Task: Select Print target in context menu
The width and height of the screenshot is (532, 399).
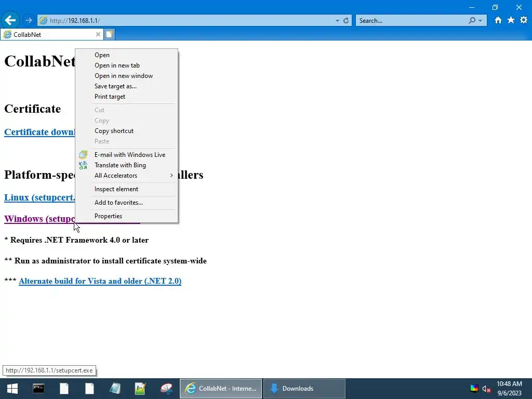Action: click(x=126, y=97)
